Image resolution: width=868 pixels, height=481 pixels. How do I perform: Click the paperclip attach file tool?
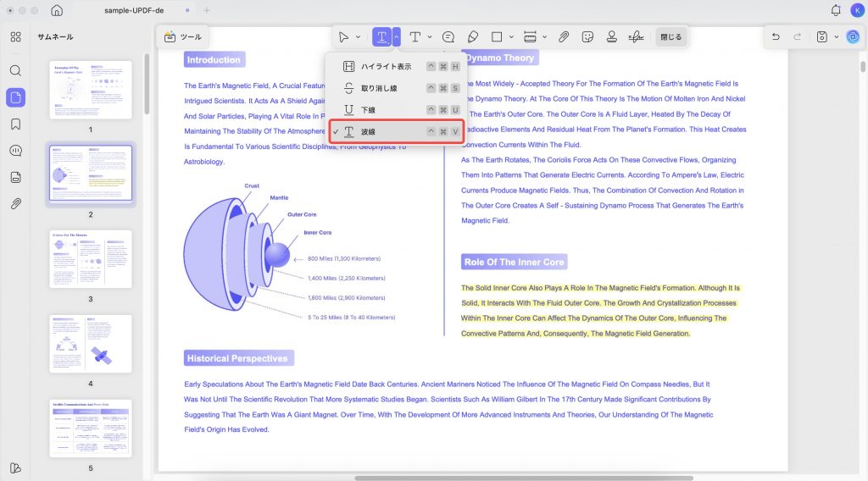coord(564,37)
